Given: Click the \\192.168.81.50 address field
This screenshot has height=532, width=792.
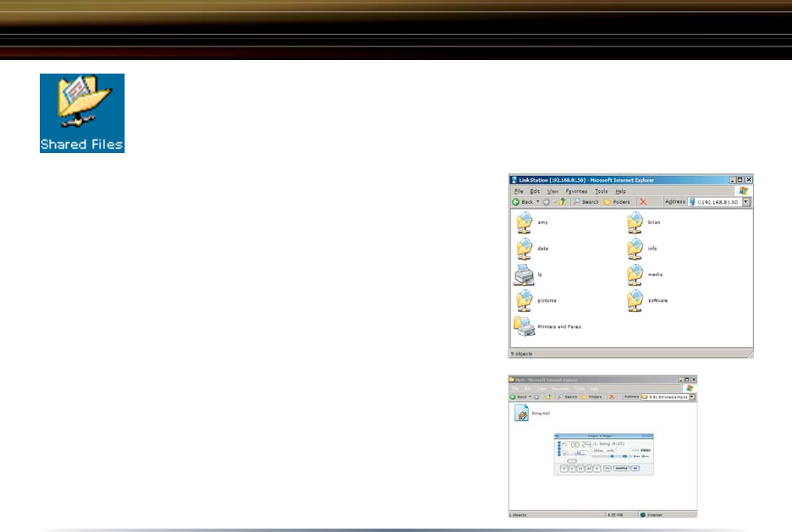Looking at the screenshot, I should coord(715,202).
